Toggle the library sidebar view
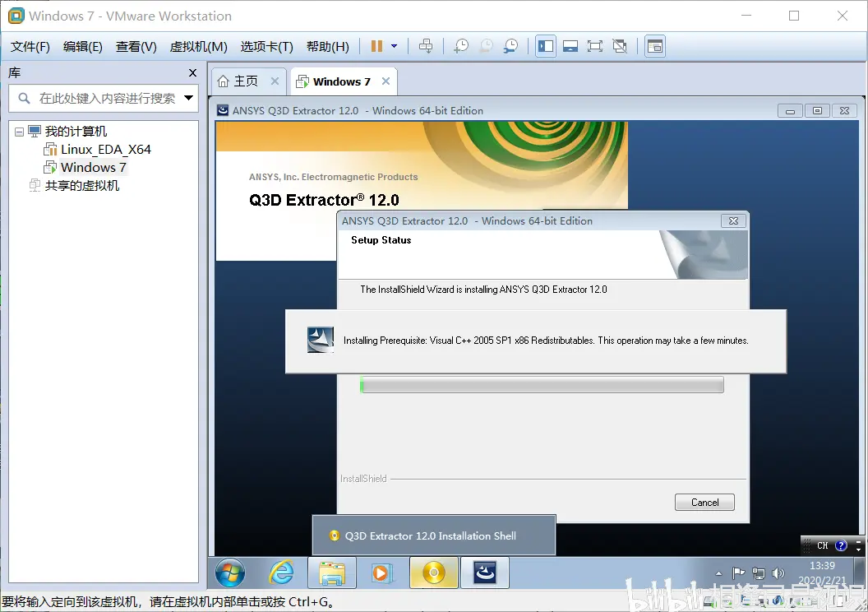868x612 pixels. click(545, 47)
